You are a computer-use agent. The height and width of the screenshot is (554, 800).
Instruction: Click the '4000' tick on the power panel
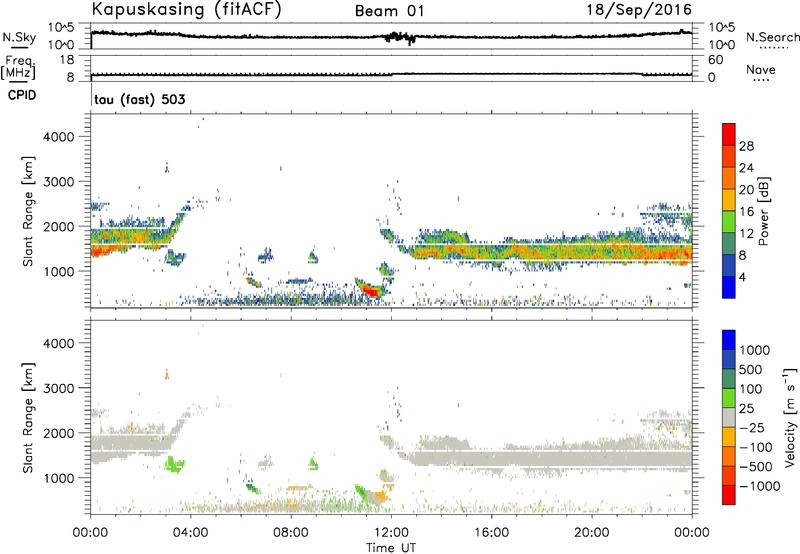(x=59, y=137)
